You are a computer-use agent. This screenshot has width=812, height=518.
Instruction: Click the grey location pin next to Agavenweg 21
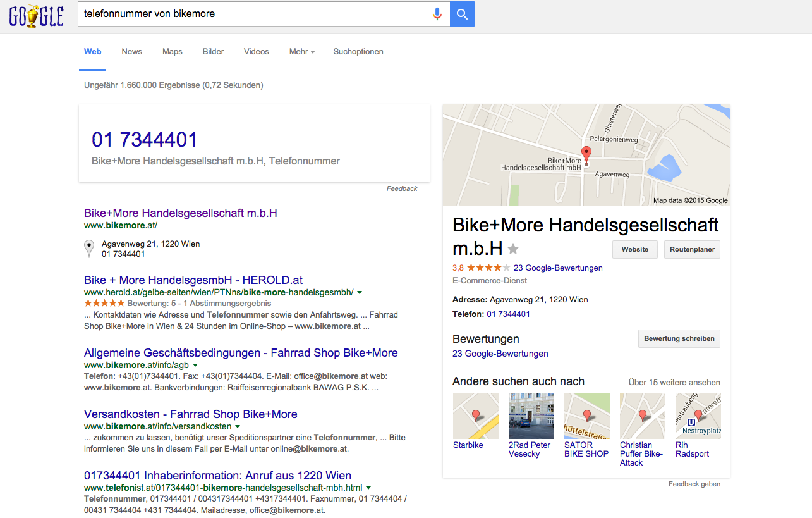pyautogui.click(x=90, y=249)
